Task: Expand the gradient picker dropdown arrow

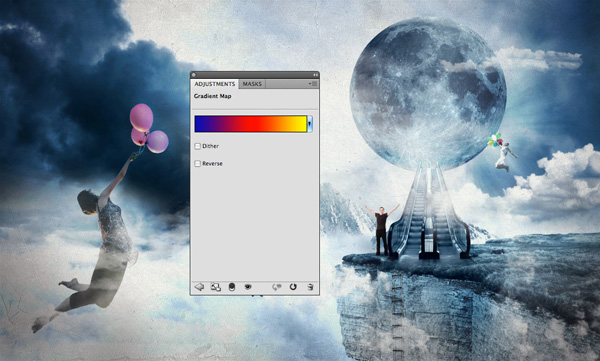Action: point(310,124)
